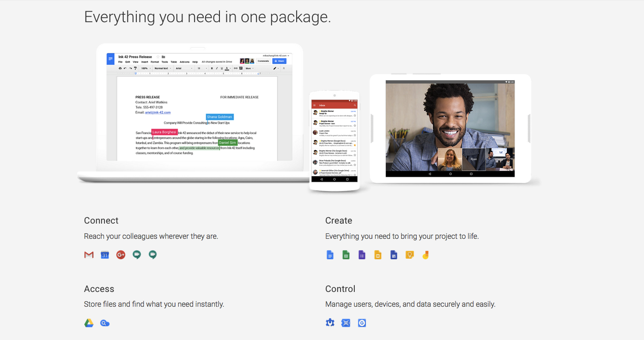The width and height of the screenshot is (644, 340).
Task: Click the last Hangouts icon in Connect row
Action: (152, 255)
